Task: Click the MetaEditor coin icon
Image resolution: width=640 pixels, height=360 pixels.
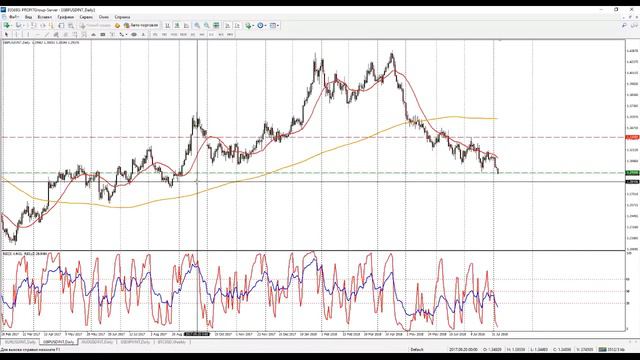Action: [x=118, y=25]
